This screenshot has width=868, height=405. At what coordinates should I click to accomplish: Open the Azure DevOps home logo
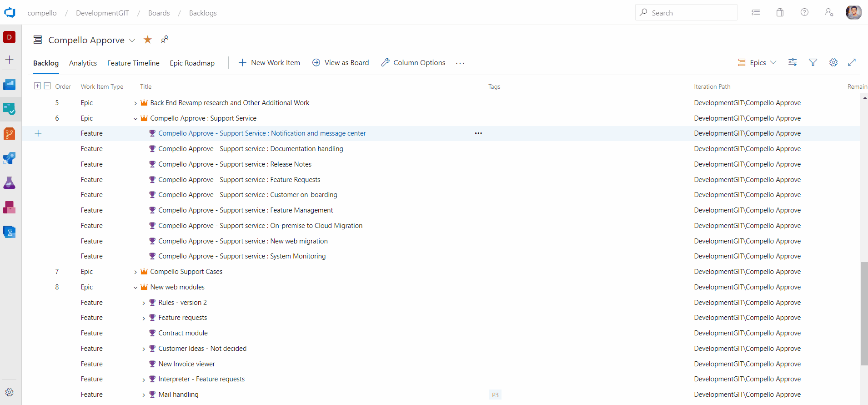click(10, 12)
